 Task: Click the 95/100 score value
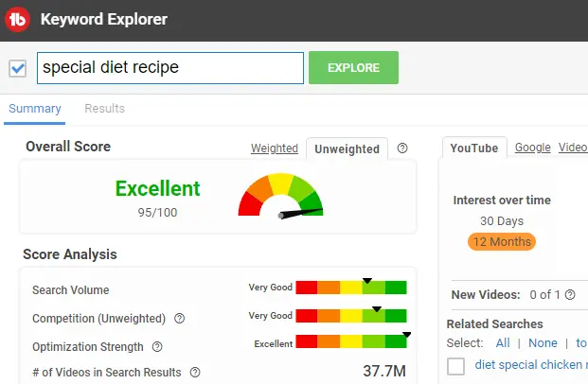(157, 213)
